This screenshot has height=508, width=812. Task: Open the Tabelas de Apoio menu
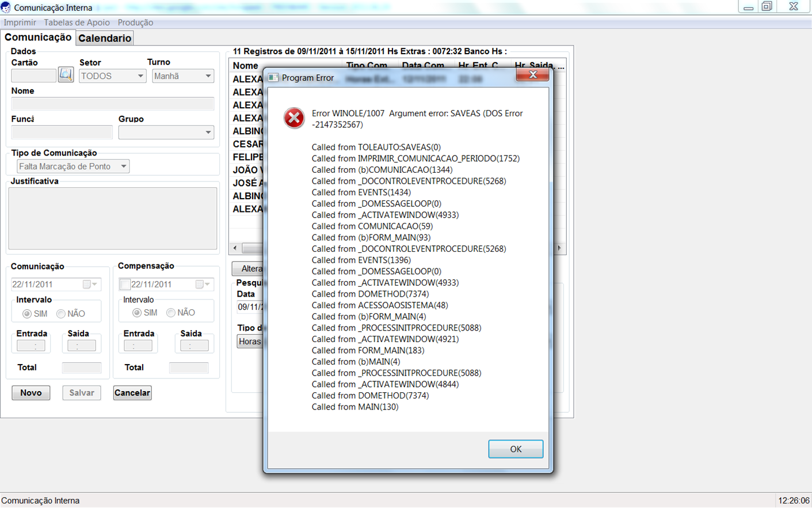pyautogui.click(x=77, y=22)
